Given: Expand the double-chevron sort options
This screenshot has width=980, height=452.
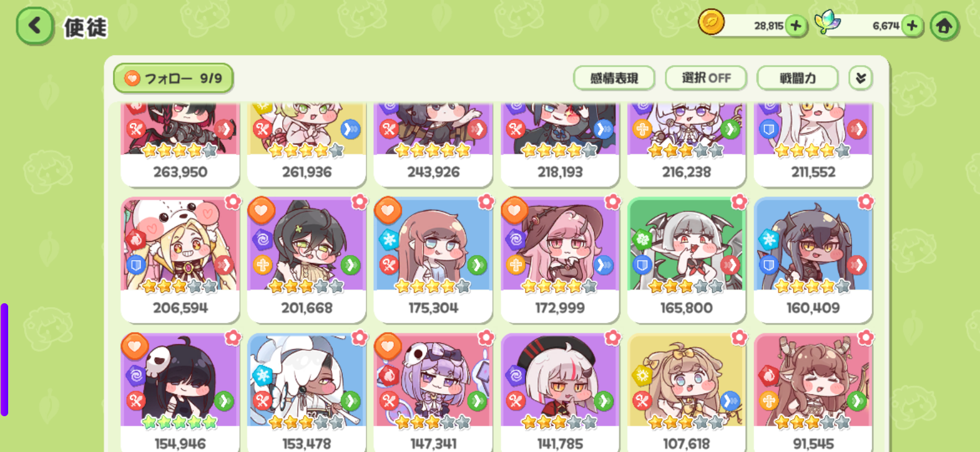Looking at the screenshot, I should click(861, 78).
